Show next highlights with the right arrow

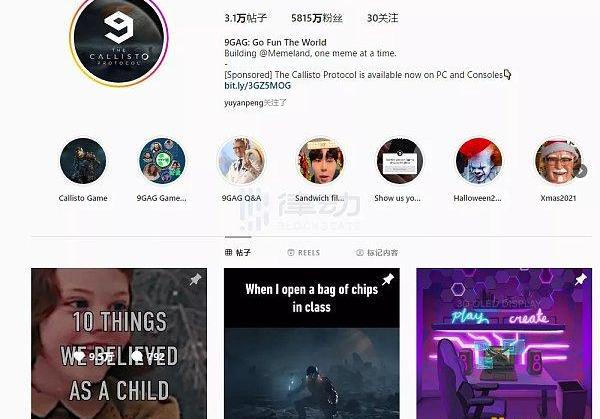(581, 171)
